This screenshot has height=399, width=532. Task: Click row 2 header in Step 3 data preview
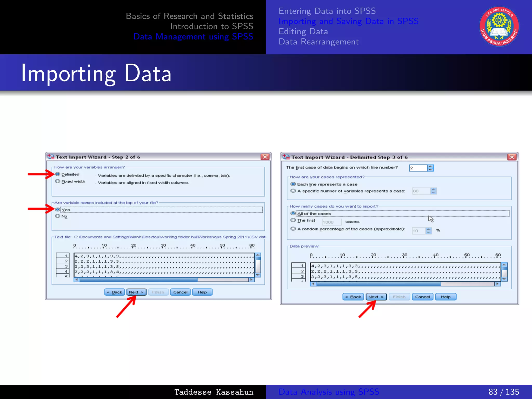click(298, 271)
